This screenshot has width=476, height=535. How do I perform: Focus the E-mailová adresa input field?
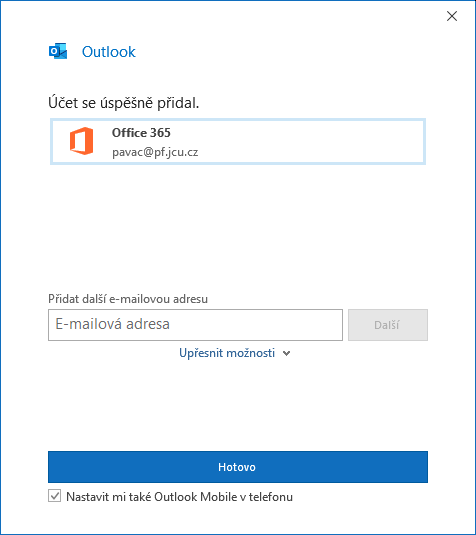[195, 325]
